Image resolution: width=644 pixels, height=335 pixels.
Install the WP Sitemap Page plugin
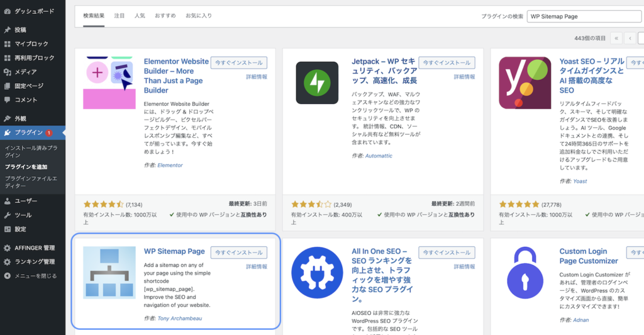click(x=239, y=253)
